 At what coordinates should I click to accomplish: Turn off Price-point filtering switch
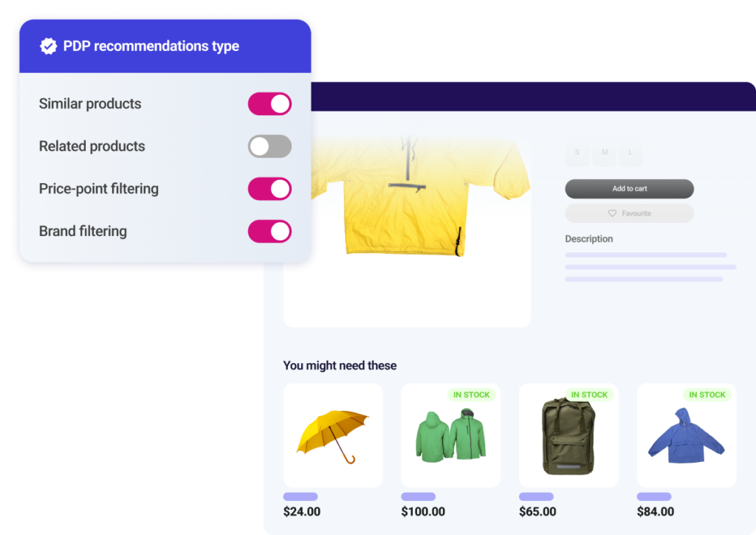(269, 188)
